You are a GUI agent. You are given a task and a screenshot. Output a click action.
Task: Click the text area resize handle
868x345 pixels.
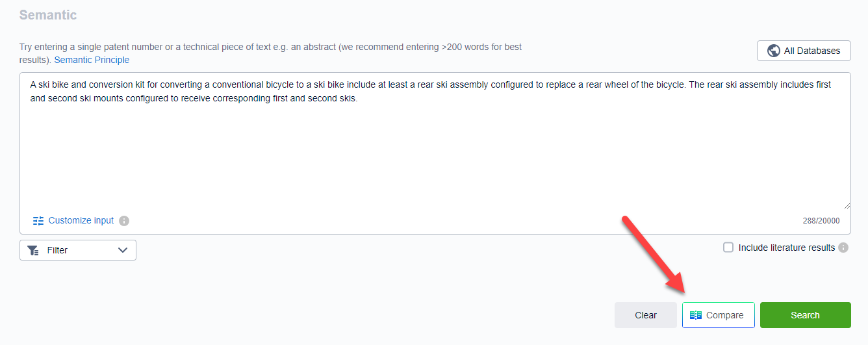[x=847, y=205]
